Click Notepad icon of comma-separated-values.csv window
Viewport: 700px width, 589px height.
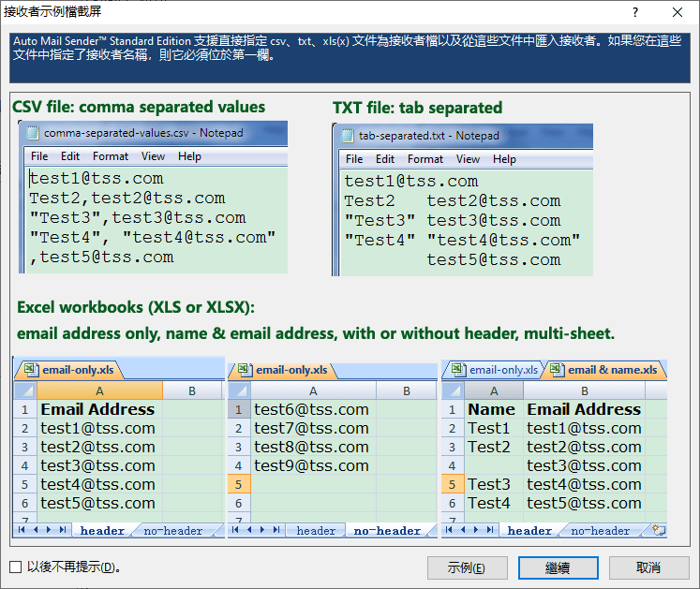click(x=33, y=133)
